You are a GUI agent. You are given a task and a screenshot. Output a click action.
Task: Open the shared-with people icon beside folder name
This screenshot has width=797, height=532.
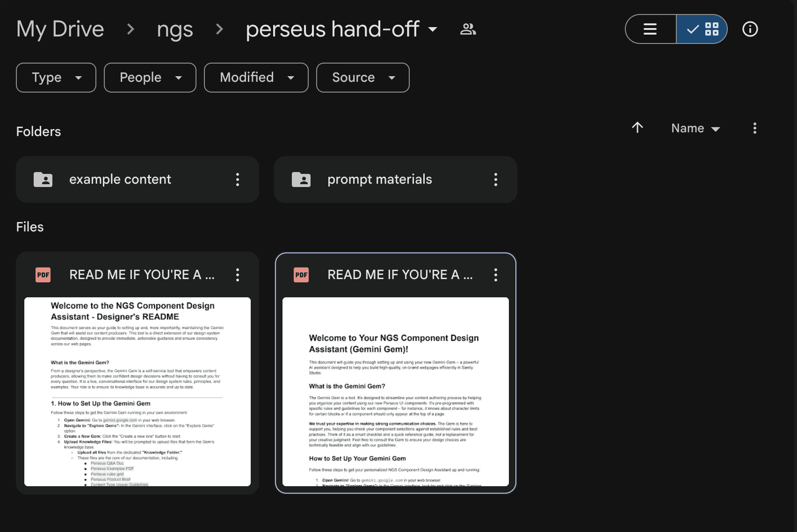pos(468,29)
